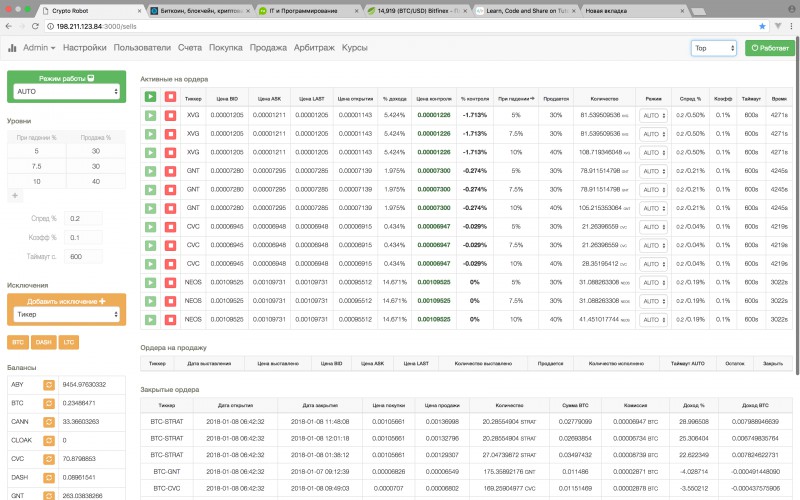Viewport: 800px width, 500px height.
Task: Remove the BTC exclusion tag
Action: (x=18, y=342)
